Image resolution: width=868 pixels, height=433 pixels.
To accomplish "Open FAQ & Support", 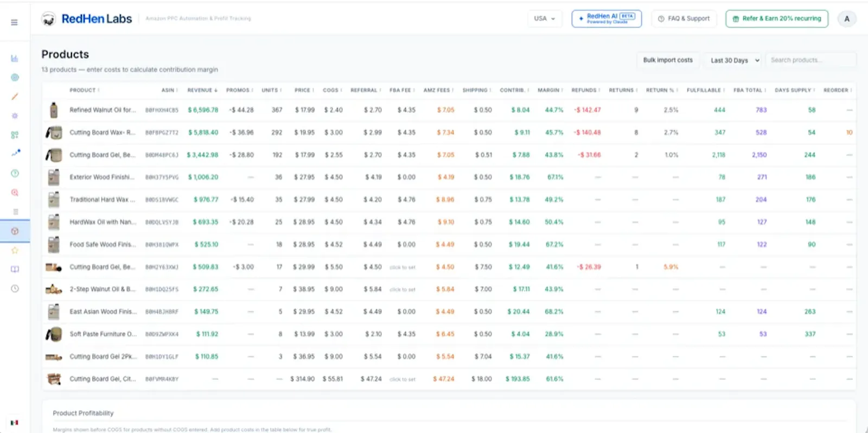I will coord(684,18).
